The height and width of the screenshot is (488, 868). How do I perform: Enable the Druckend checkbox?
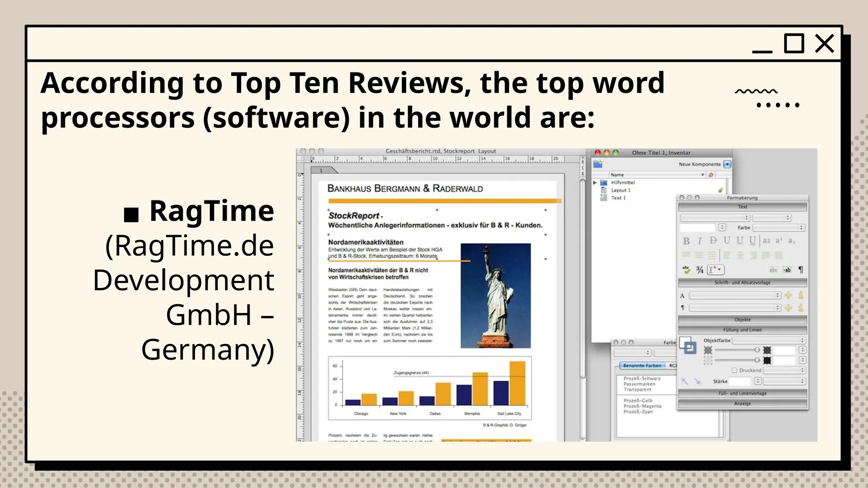(734, 370)
